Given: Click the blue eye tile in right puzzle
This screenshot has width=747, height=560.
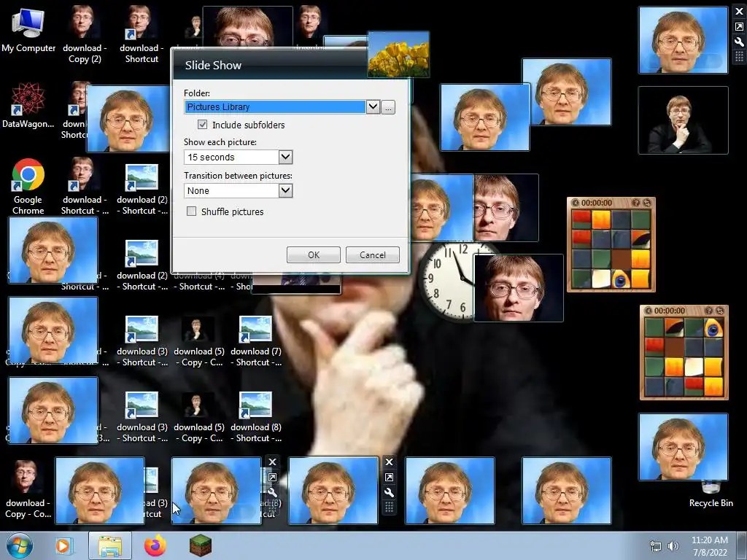Looking at the screenshot, I should click(x=713, y=327).
